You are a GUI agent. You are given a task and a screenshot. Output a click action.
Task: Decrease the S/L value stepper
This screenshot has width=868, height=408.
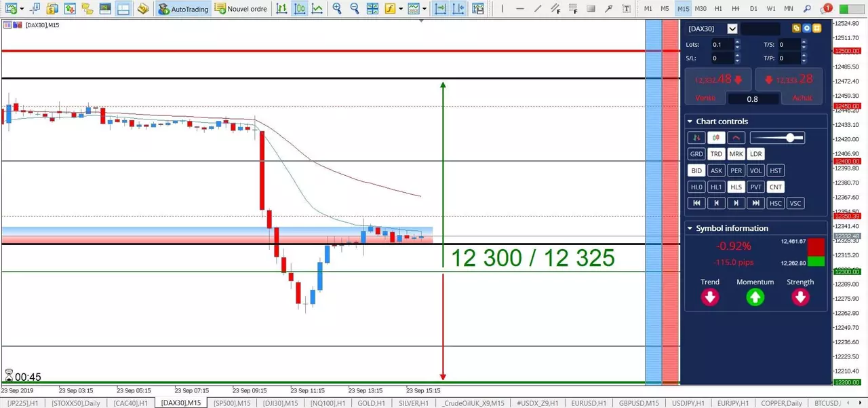click(x=738, y=61)
